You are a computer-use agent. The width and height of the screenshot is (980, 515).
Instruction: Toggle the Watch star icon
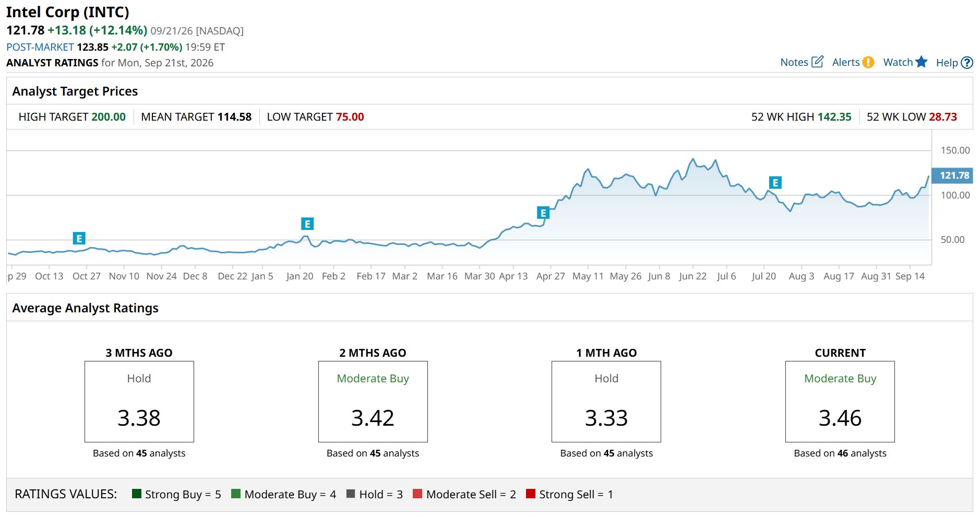pyautogui.click(x=921, y=62)
